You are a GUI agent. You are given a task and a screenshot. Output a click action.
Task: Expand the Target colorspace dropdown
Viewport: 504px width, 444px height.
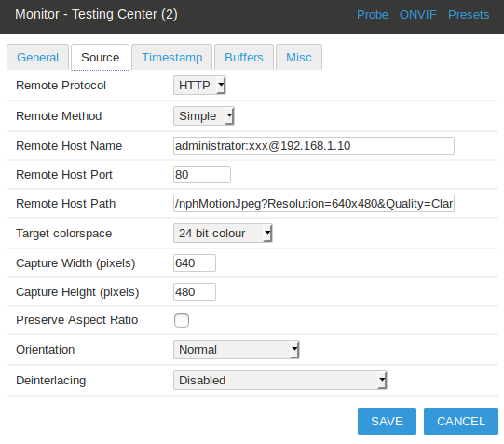point(223,233)
